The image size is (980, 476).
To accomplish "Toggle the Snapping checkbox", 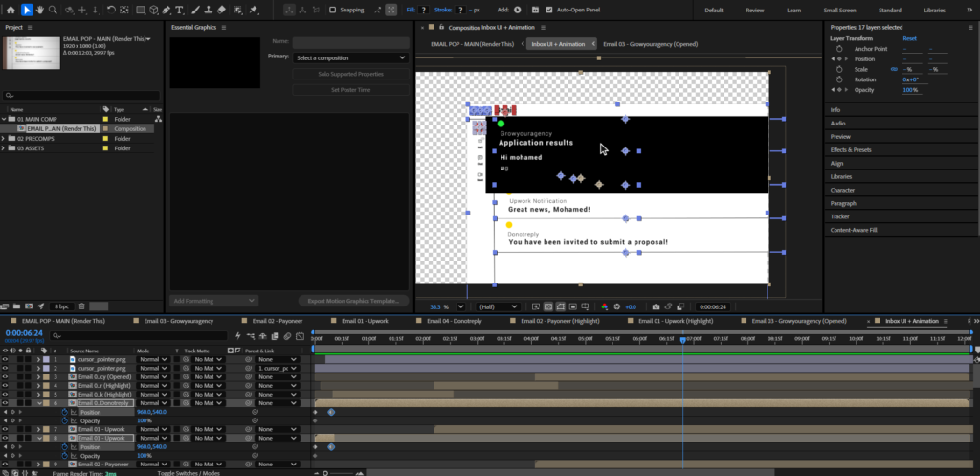I will coord(332,10).
